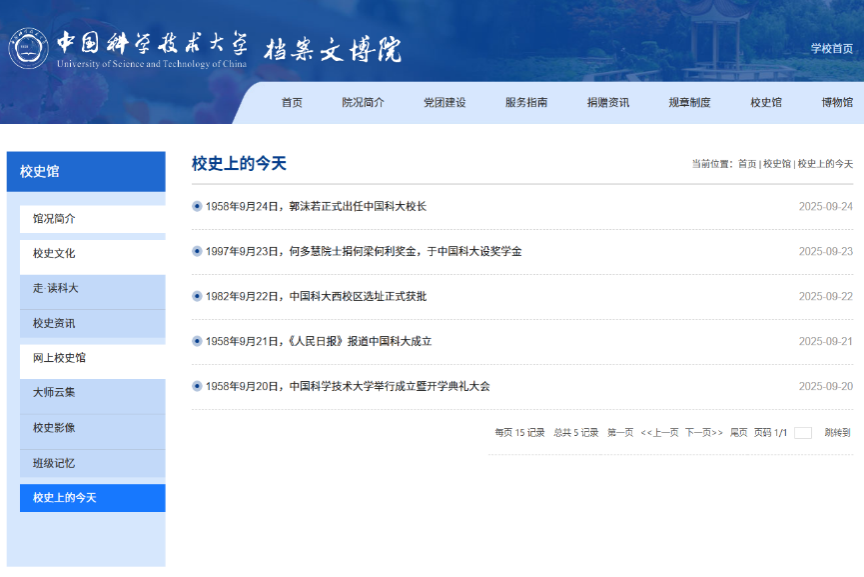Open 学校首页 link in top right
This screenshot has height=577, width=864.
(x=831, y=45)
